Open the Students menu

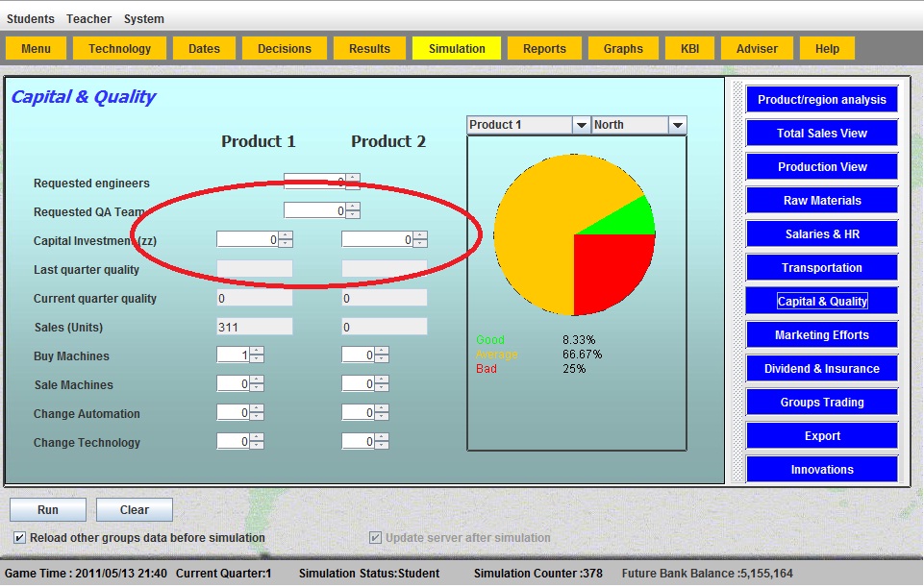(31, 19)
